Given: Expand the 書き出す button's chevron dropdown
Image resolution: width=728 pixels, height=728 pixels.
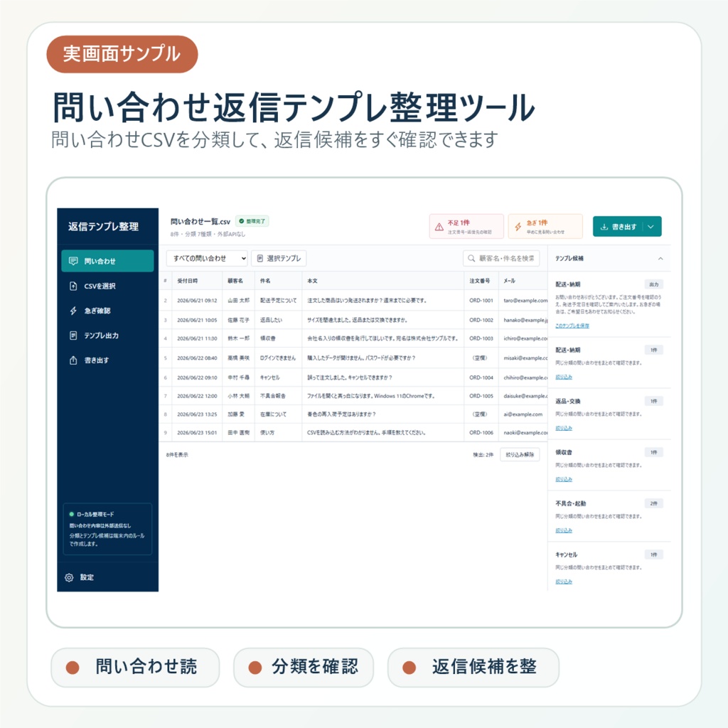Looking at the screenshot, I should tap(651, 227).
